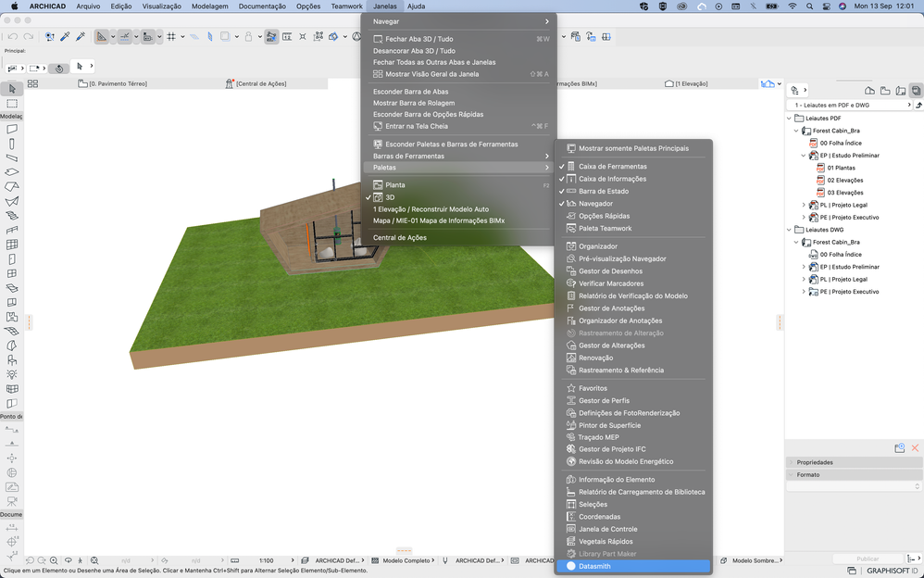Toggle the grid snap icon in the toolbar
Screen dimensions: 924x578
(x=171, y=37)
